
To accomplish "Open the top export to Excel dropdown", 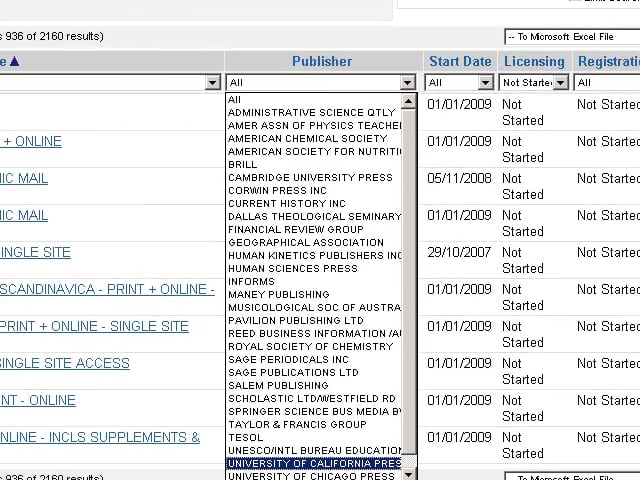I will click(x=572, y=37).
